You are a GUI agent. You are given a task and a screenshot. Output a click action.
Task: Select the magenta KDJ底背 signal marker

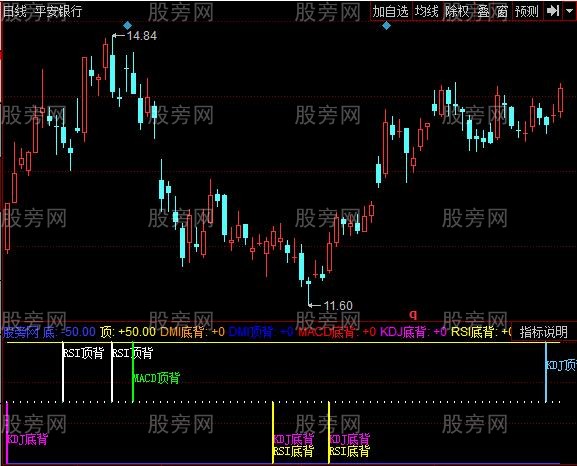tap(28, 439)
